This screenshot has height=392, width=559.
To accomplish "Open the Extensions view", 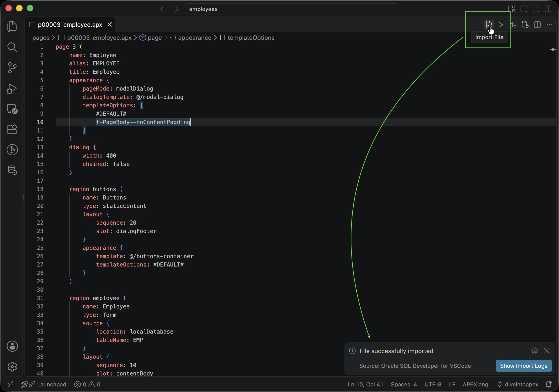I will 12,129.
